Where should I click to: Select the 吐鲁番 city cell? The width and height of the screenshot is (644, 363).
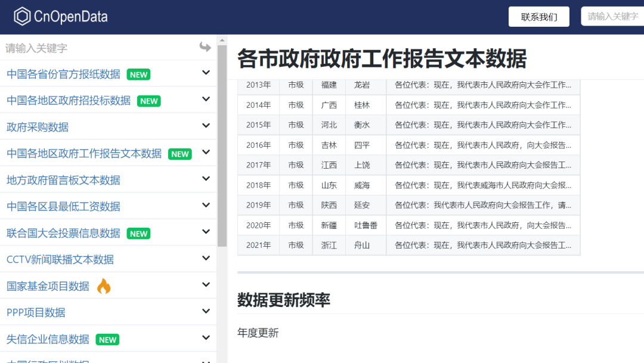click(366, 225)
